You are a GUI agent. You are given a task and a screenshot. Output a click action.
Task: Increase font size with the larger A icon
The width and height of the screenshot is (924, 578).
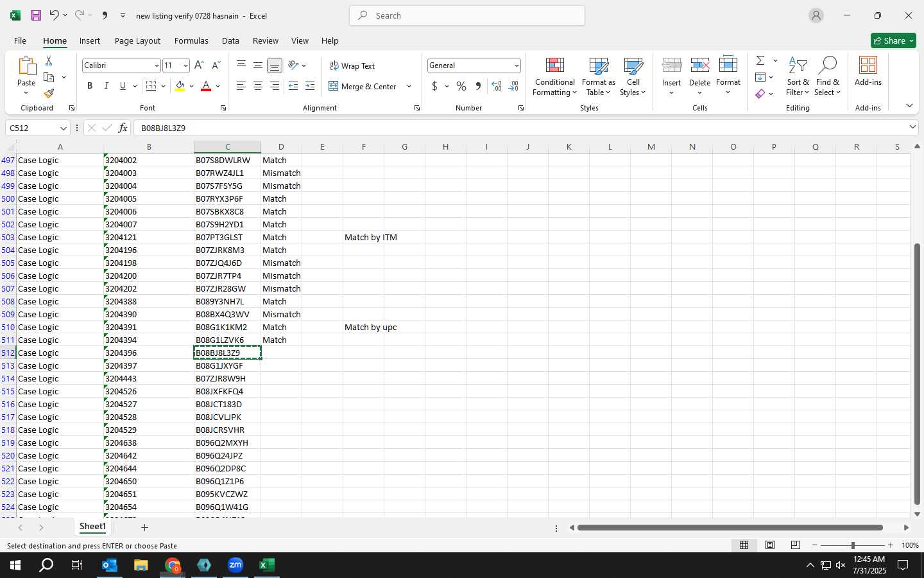coord(199,66)
